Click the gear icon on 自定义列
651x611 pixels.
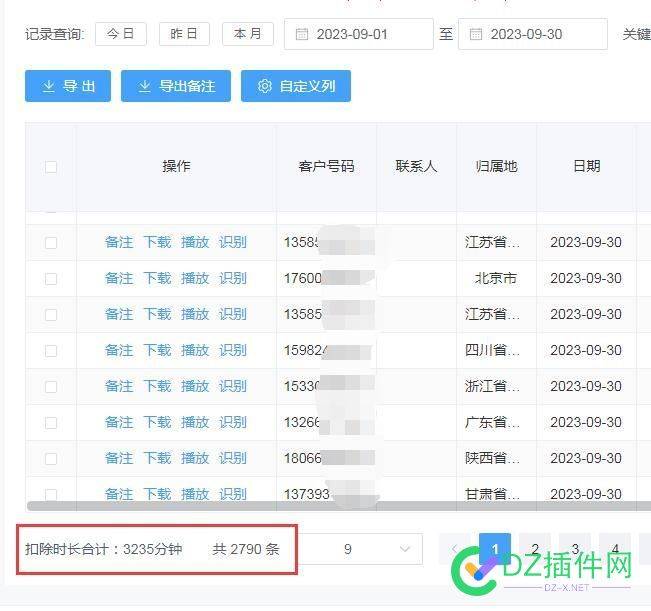(264, 86)
